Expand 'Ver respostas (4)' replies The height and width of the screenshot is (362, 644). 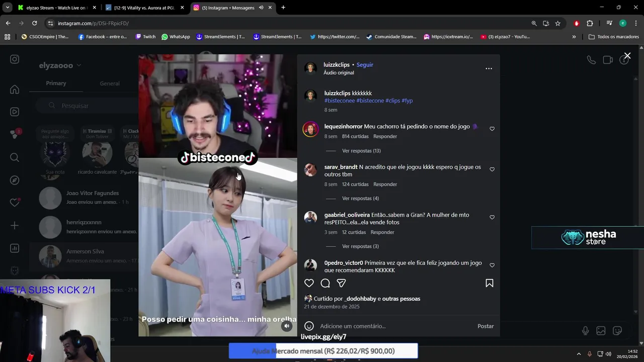click(360, 199)
